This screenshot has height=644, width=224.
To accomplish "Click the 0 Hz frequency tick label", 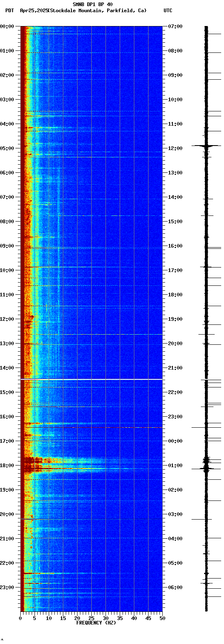I will (x=20, y=618).
